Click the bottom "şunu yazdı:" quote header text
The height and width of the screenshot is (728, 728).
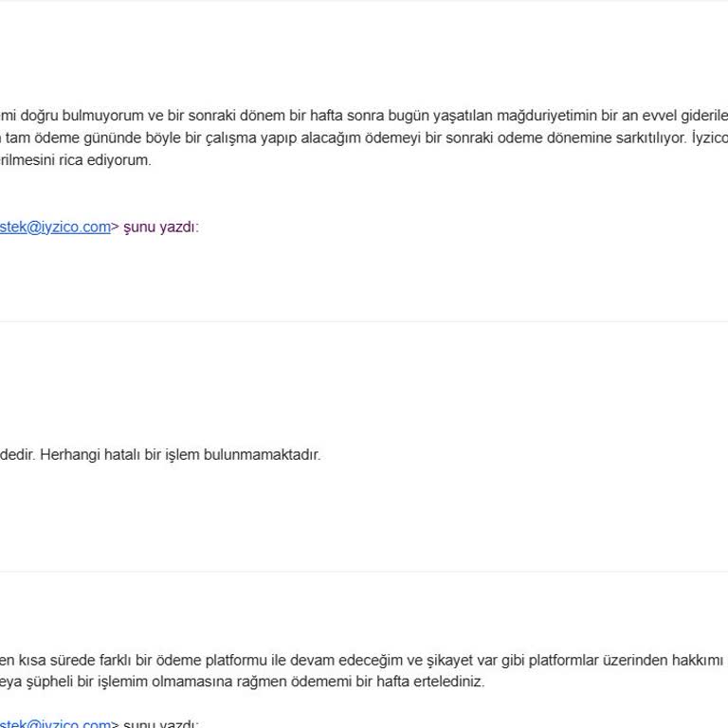click(161, 724)
